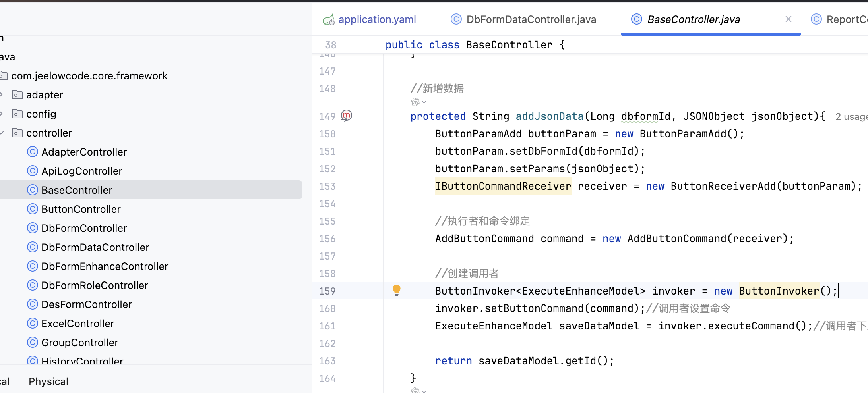Image resolution: width=868 pixels, height=393 pixels.
Task: Select BaseController in project tree
Action: (x=77, y=190)
